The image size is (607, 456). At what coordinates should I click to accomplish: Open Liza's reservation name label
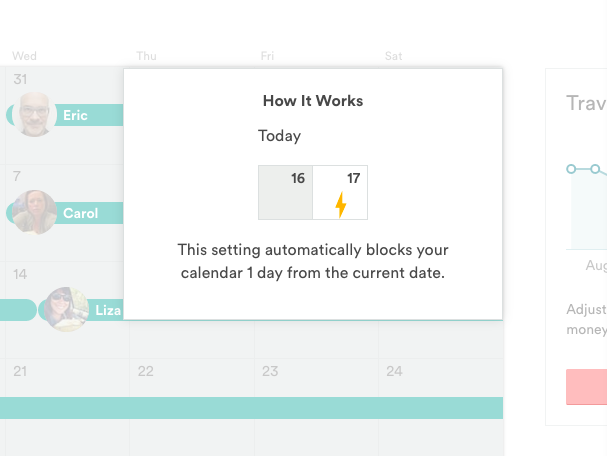tap(107, 310)
